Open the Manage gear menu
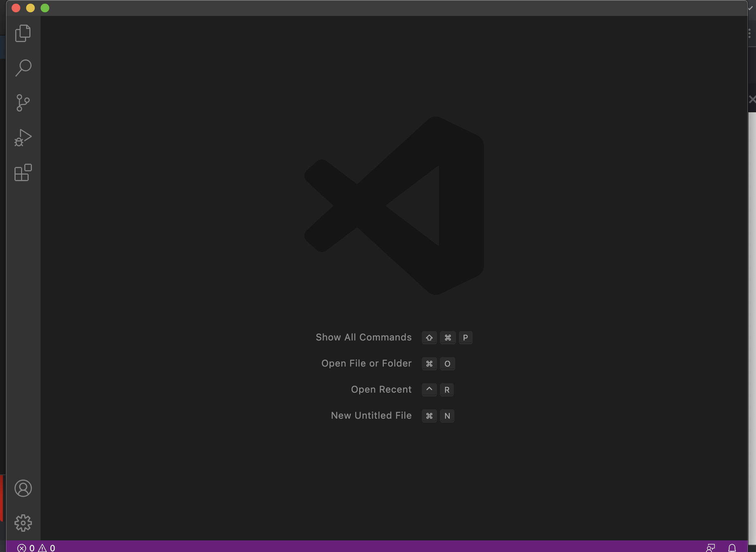 click(23, 523)
